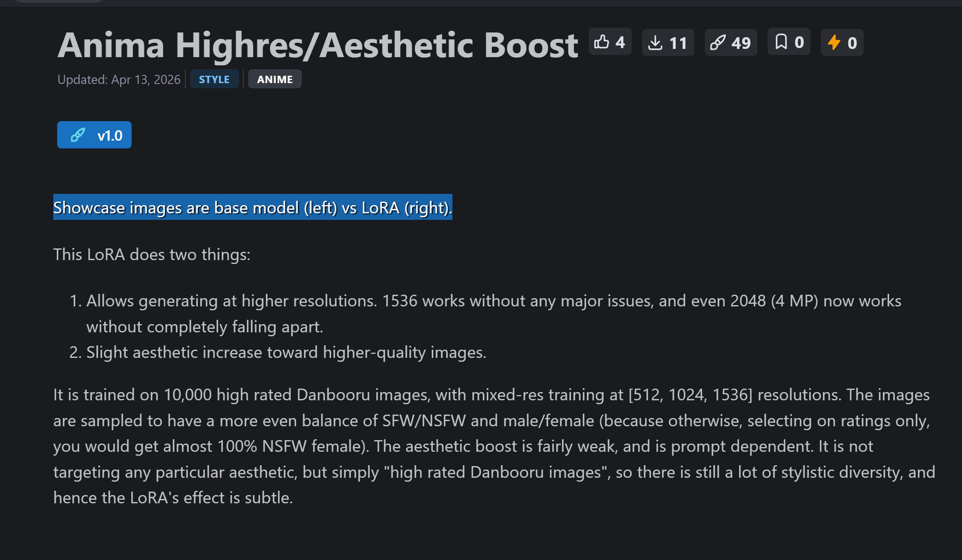Click list item about slight aesthetic increase

click(286, 352)
